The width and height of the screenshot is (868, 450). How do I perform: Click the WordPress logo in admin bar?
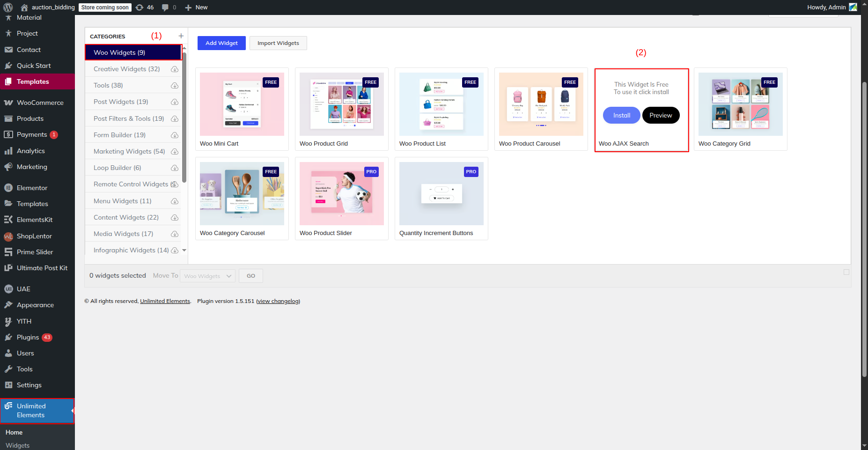tap(8, 7)
